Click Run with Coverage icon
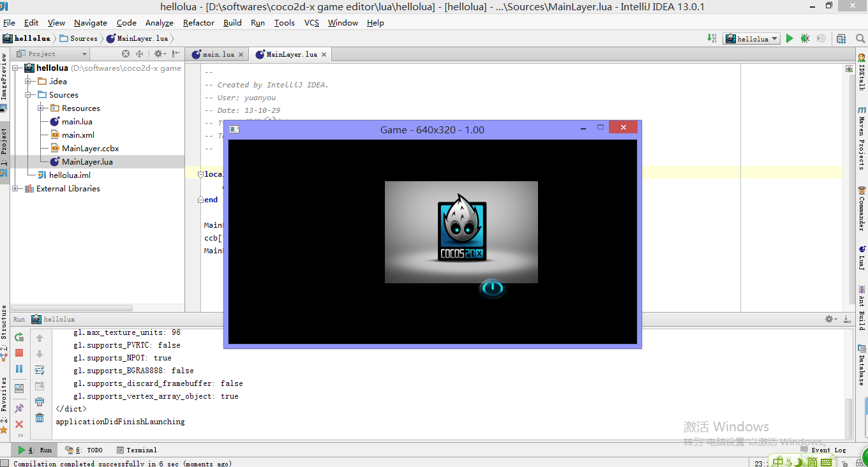The height and width of the screenshot is (467, 868). click(821, 38)
